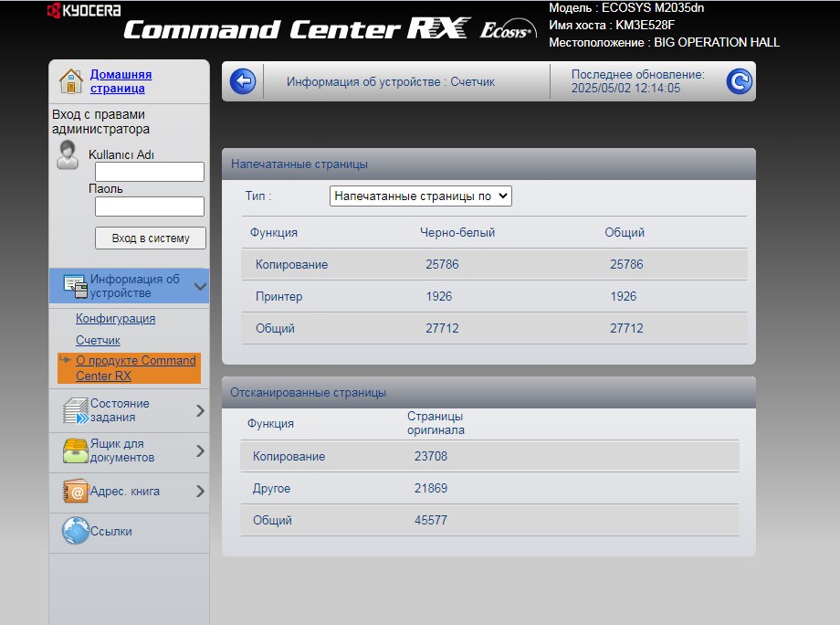Viewport: 840px width, 625px height.
Task: Click the Общий total 27712 under Черно-белый
Action: [442, 328]
